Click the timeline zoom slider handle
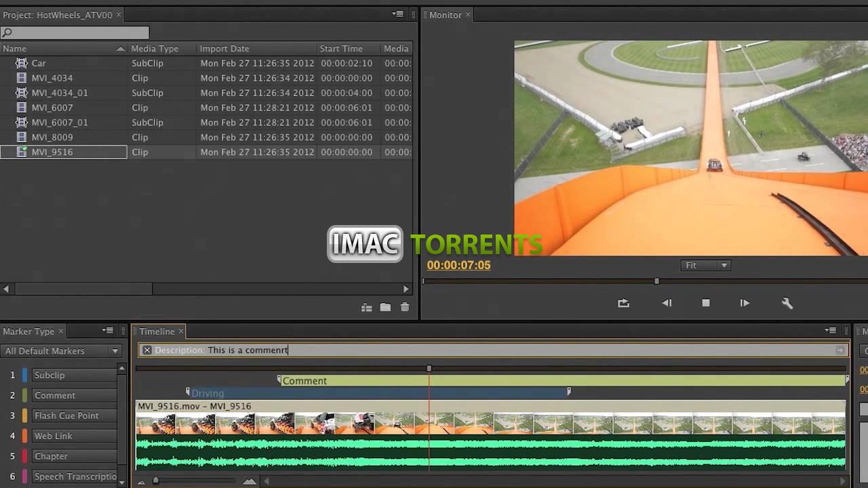The height and width of the screenshot is (488, 868). pos(155,481)
